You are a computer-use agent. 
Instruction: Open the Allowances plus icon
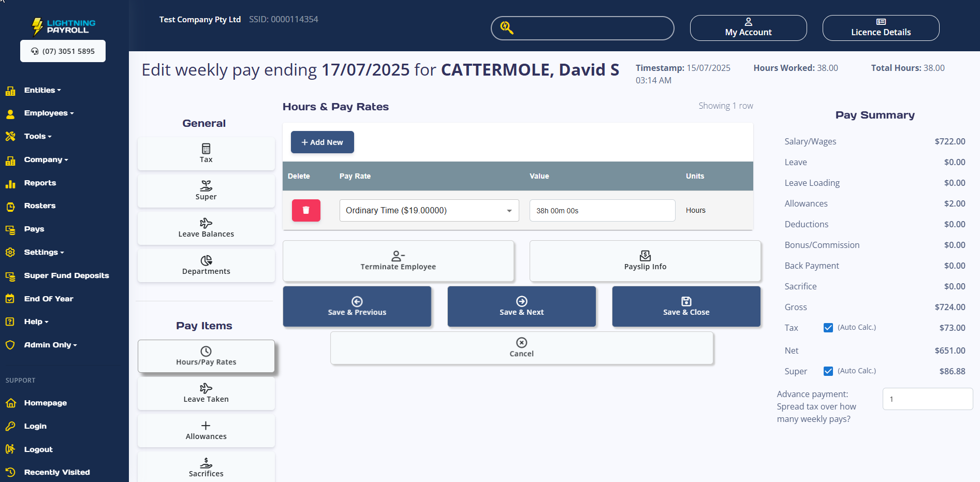click(x=206, y=426)
